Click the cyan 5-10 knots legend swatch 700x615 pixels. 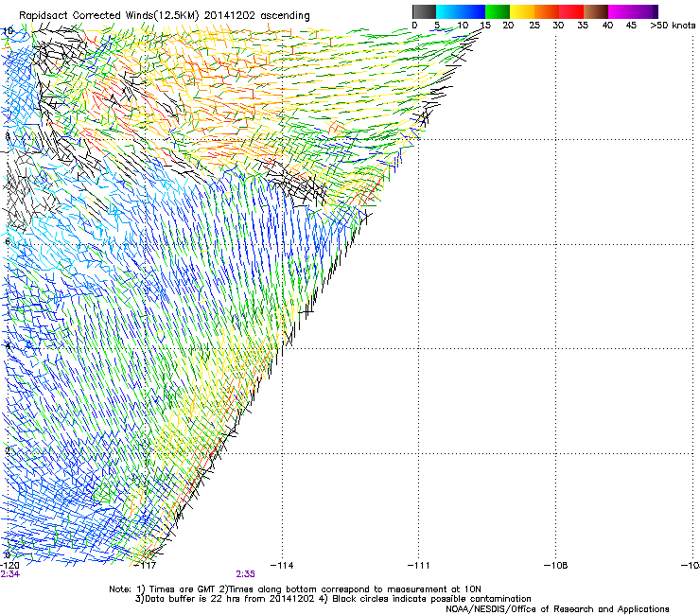(448, 11)
